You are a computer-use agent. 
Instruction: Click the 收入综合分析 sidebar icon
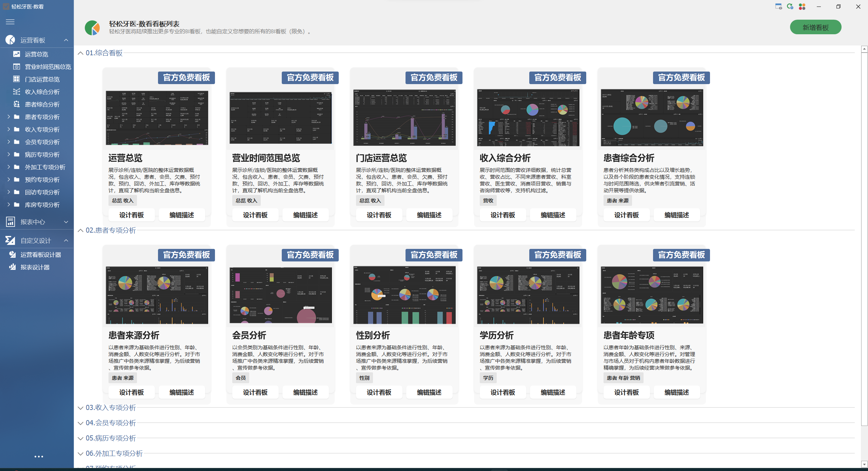click(17, 92)
